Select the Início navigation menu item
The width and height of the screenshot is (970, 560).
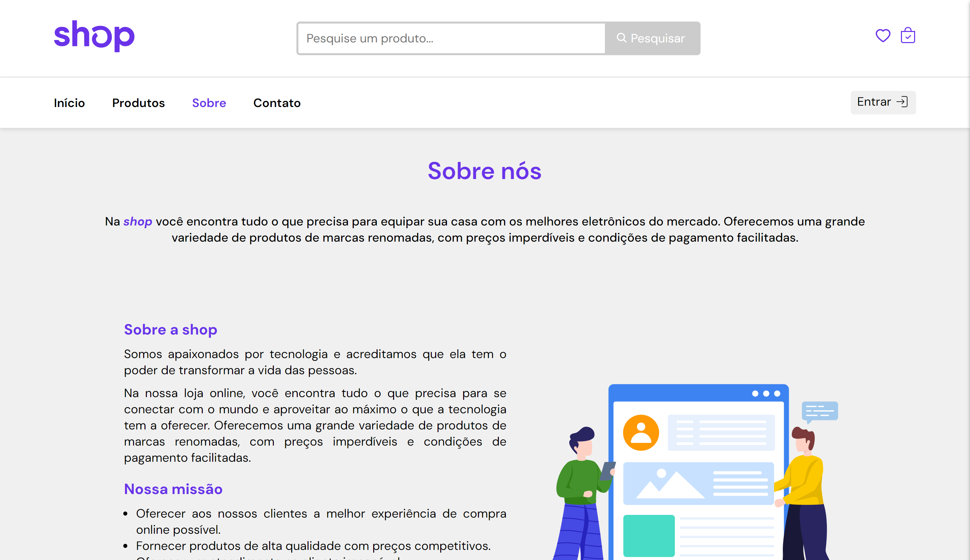69,103
